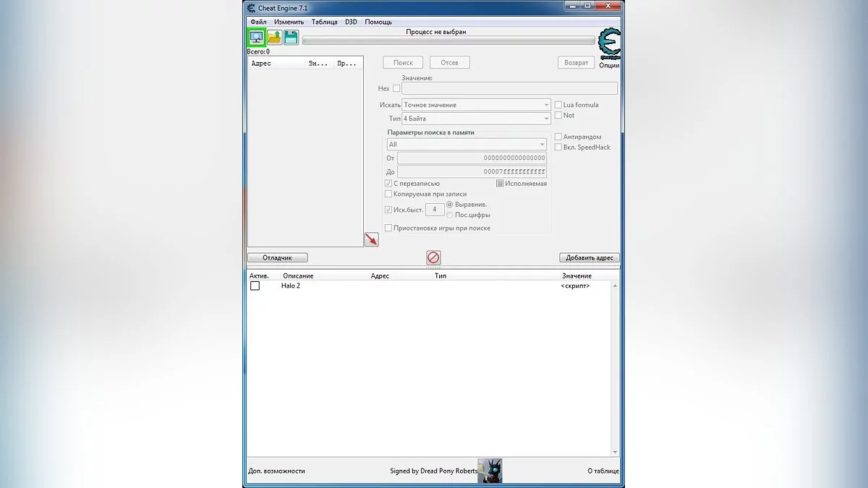Click the Поиск button
The height and width of the screenshot is (488, 868).
(403, 63)
